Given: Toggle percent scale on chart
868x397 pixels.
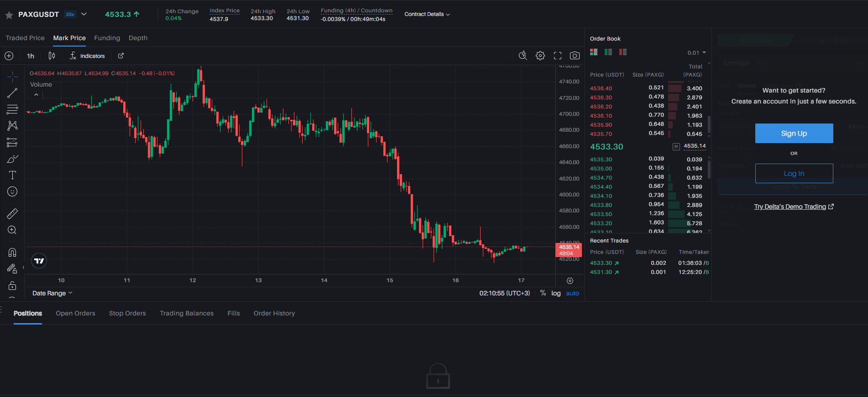Looking at the screenshot, I should pyautogui.click(x=543, y=293).
